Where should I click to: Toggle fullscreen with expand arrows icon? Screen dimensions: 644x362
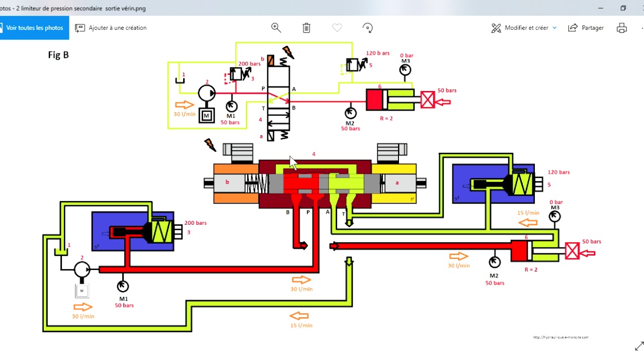[x=639, y=346]
